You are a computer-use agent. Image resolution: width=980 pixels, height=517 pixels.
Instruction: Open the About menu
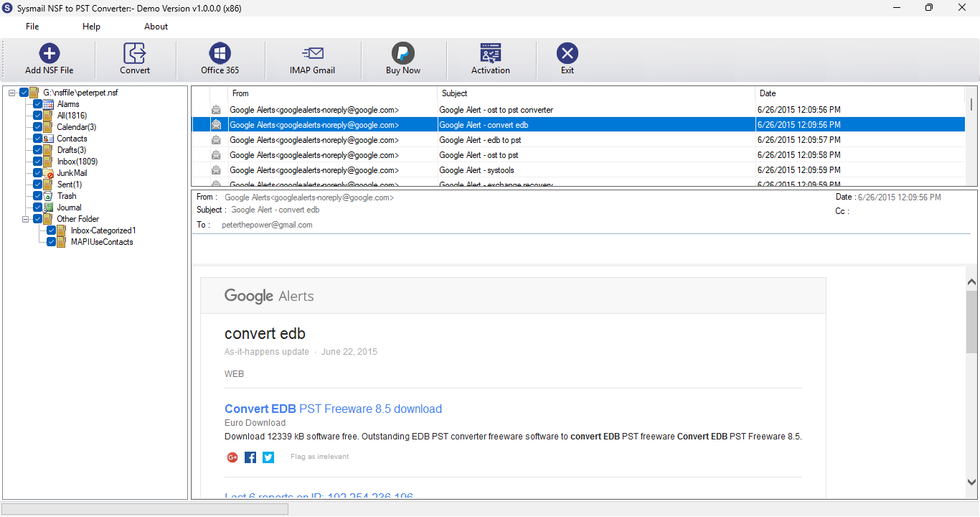pyautogui.click(x=156, y=27)
